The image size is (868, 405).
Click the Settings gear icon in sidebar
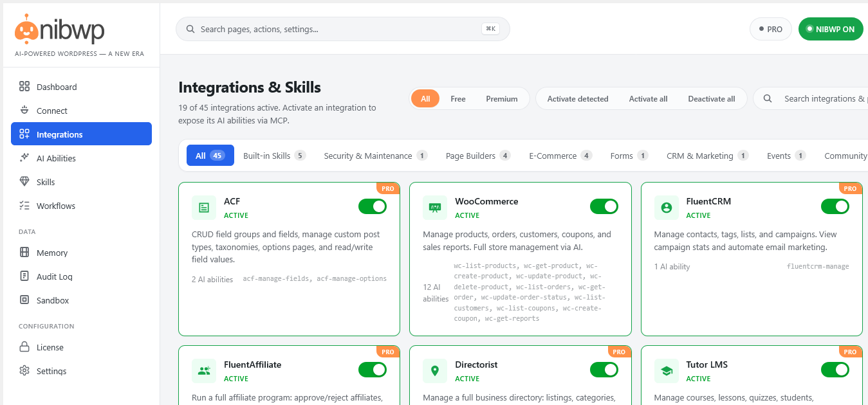tap(24, 370)
